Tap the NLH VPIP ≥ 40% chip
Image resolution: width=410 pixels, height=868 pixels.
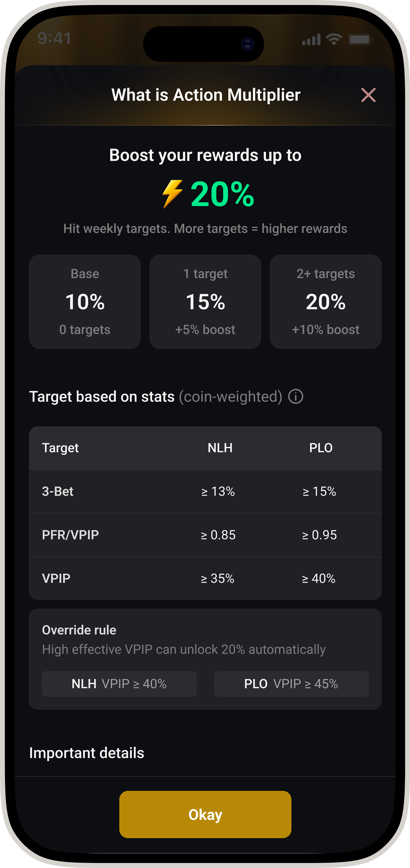119,684
